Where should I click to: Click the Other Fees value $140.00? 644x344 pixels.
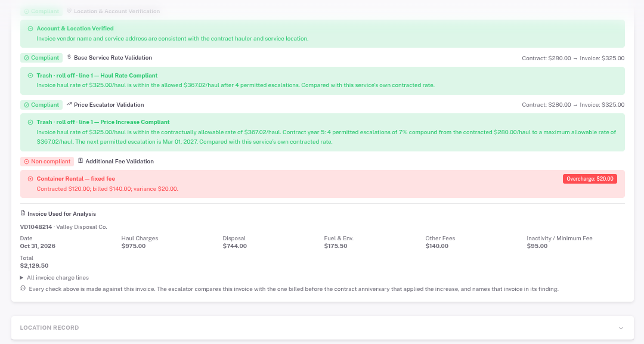tap(437, 246)
